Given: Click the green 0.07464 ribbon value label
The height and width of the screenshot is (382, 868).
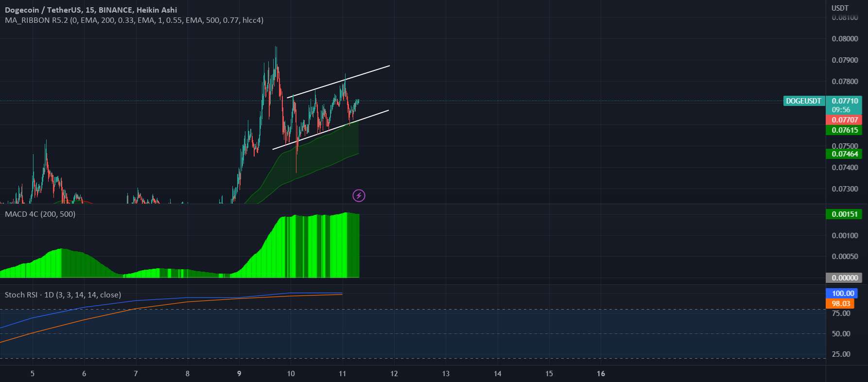Looking at the screenshot, I should (x=844, y=154).
